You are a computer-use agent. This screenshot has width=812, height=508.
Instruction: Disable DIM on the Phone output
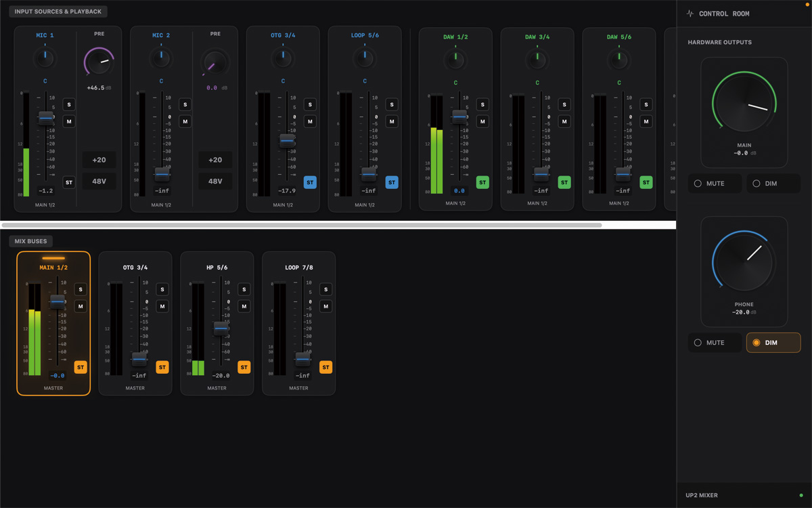(773, 343)
